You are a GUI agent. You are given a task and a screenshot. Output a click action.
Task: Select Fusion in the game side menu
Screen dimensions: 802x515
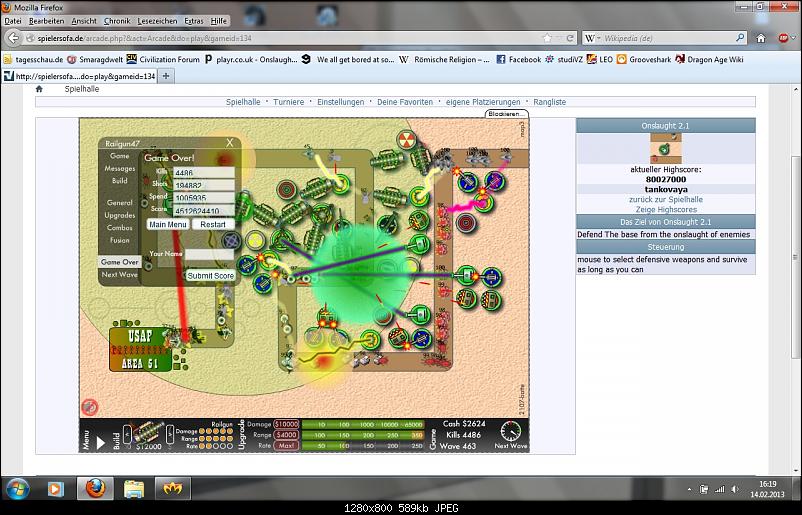point(120,240)
